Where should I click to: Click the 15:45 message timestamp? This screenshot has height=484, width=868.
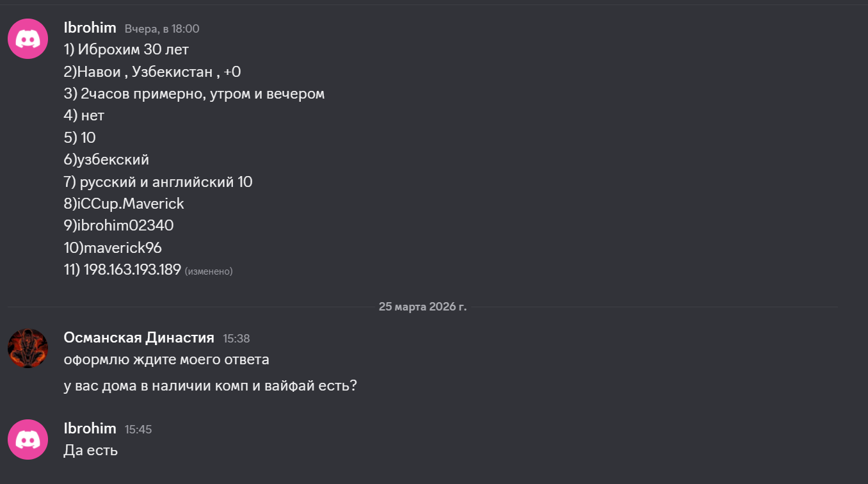point(138,429)
